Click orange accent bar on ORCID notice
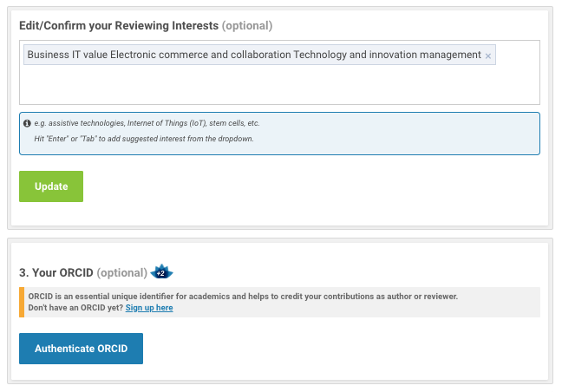 22,302
